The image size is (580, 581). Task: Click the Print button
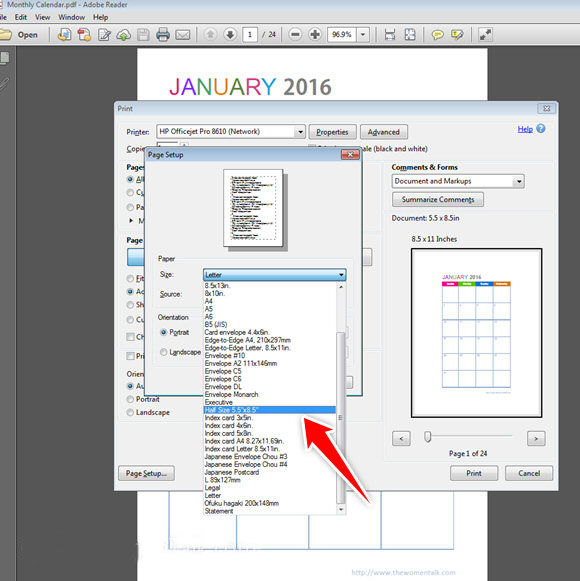(474, 473)
